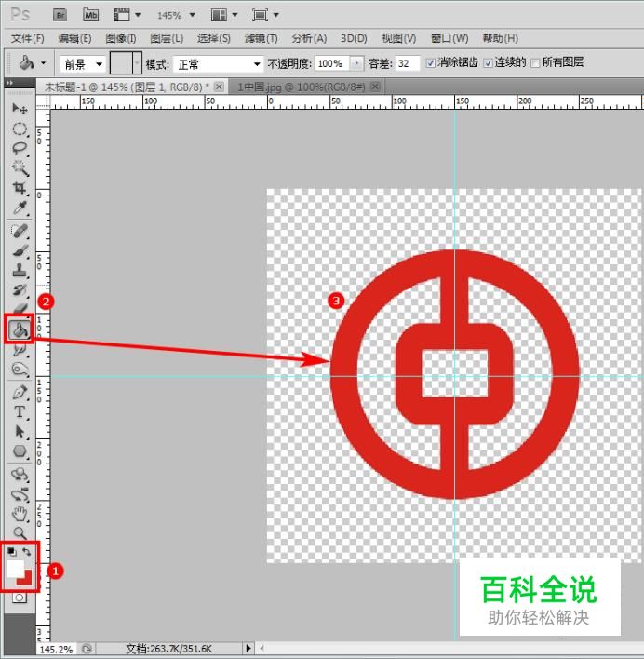The image size is (644, 659).
Task: Open the 帮助(H) menu
Action: pyautogui.click(x=501, y=39)
